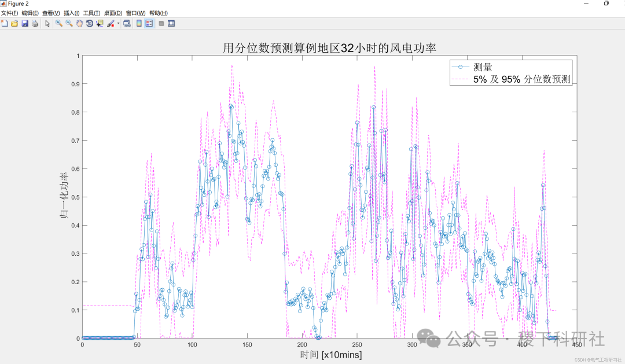Open the 帮助(H) menu
The height and width of the screenshot is (364, 625).
[x=158, y=13]
